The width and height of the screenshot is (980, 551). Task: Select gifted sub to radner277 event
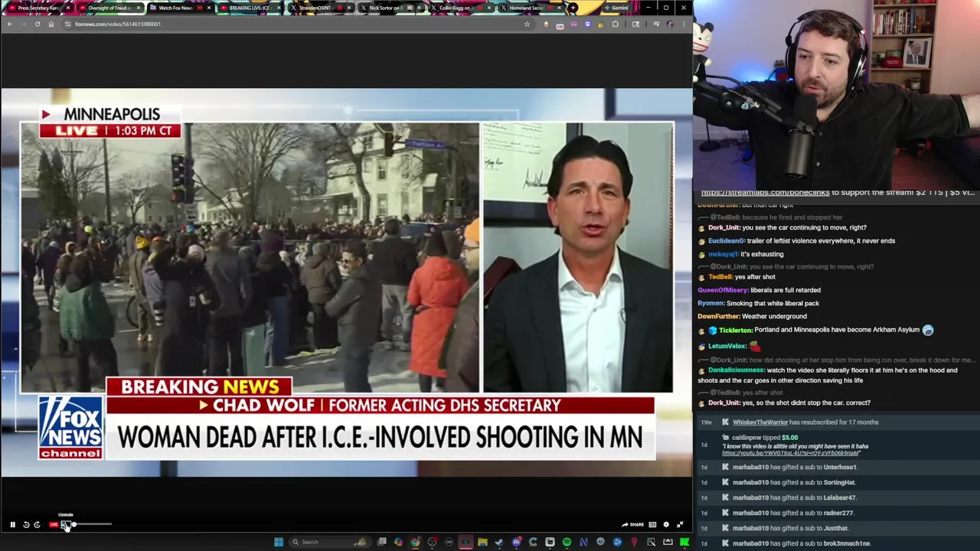tap(837, 514)
